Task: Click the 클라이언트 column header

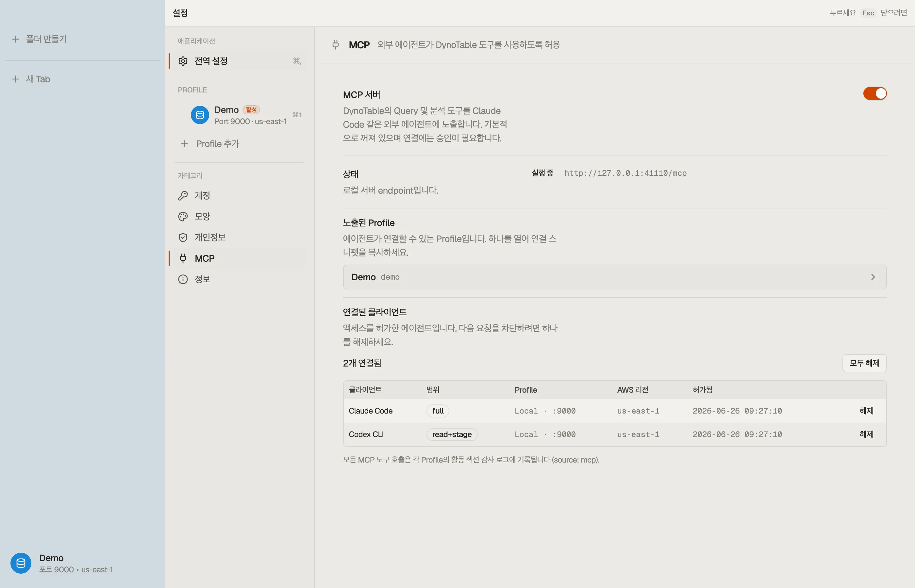Action: tap(365, 390)
